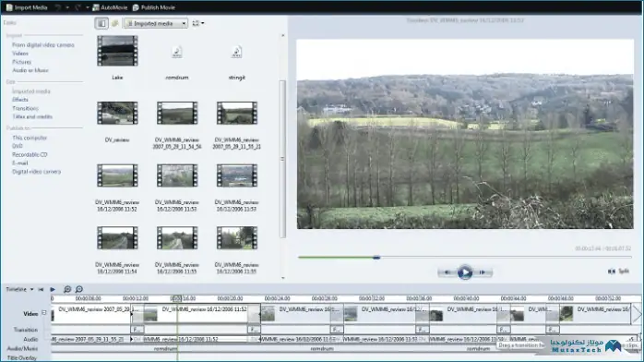Select the 2007_05_29 clip on Video track
Image resolution: width=644 pixels, height=362 pixels.
(91, 314)
